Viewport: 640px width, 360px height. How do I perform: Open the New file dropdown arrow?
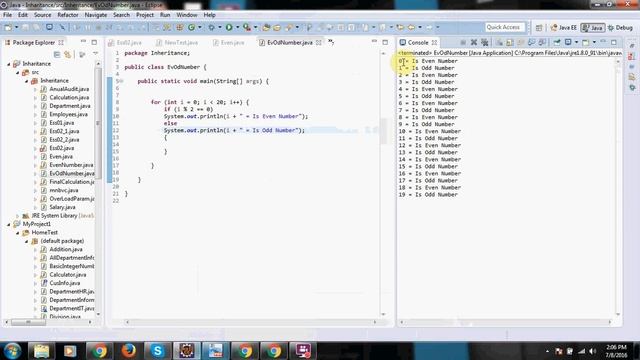coord(16,27)
